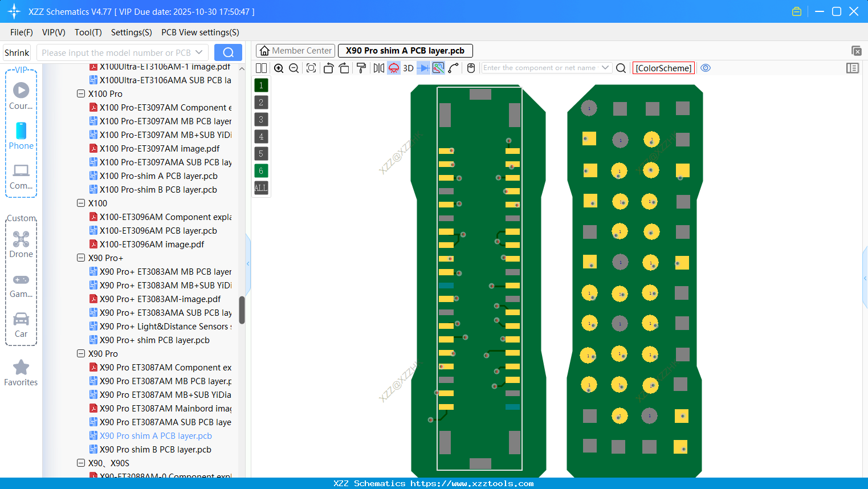Click the mouse settings icon

[x=471, y=68]
